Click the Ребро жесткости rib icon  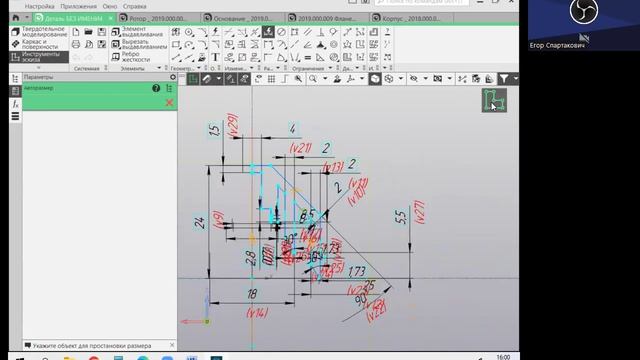116,57
